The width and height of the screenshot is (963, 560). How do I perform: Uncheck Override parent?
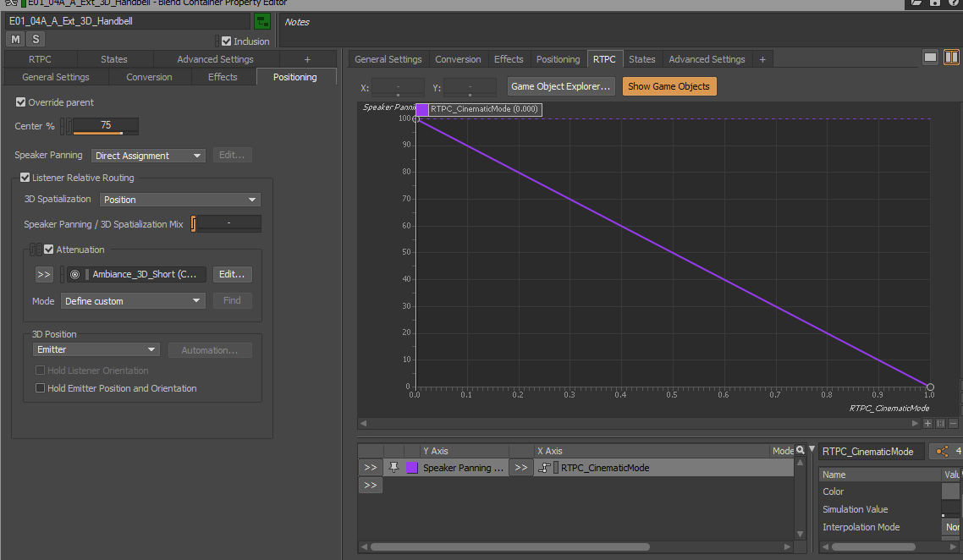[x=21, y=102]
